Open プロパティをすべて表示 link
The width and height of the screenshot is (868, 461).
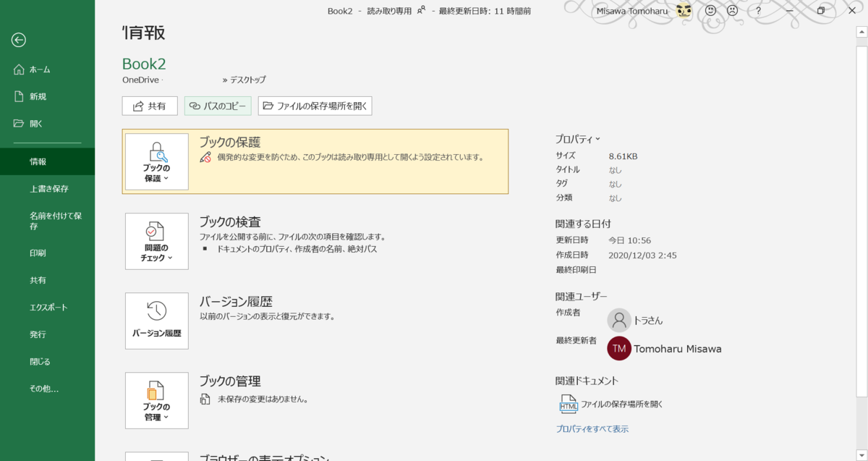point(592,429)
